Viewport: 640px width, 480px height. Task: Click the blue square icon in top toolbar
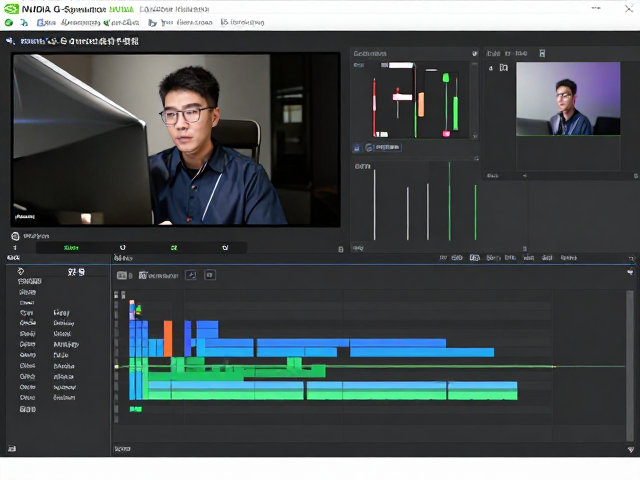tap(40, 22)
